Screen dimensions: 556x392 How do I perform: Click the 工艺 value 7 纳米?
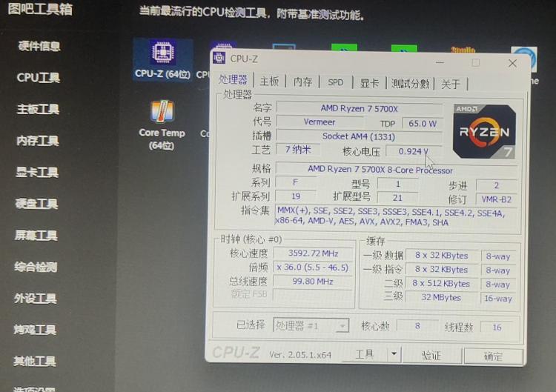[x=298, y=150]
